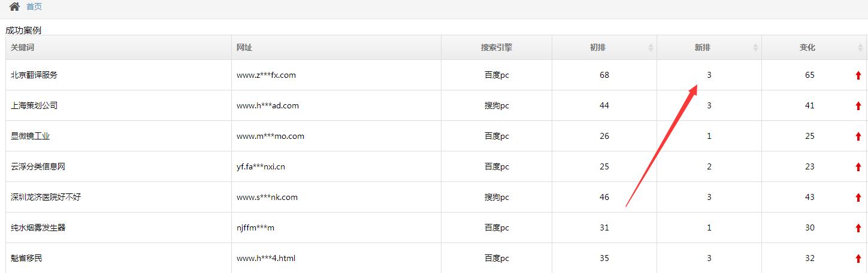Click the 搜索引擎 column header
This screenshot has width=868, height=273.
coord(497,47)
